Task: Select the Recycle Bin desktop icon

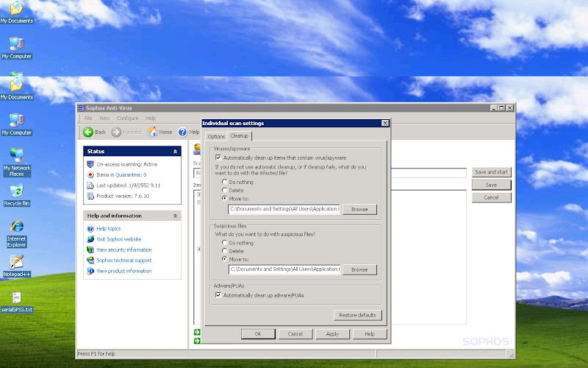Action: (16, 195)
